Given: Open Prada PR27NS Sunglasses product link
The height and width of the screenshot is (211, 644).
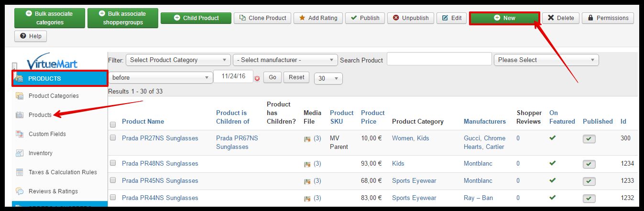Looking at the screenshot, I should [x=160, y=138].
